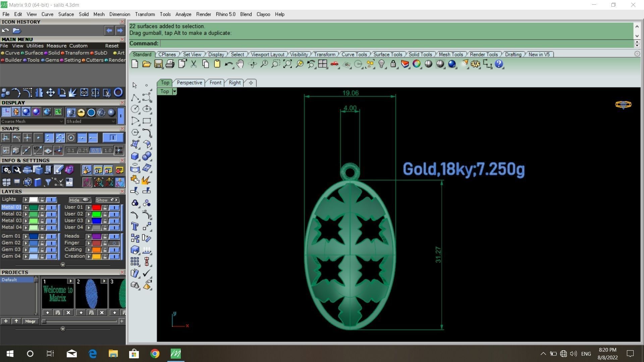Click the blue torus ring icon

pos(118,93)
